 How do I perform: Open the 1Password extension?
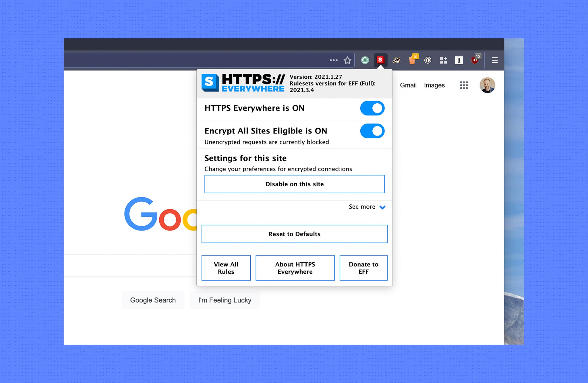(428, 60)
